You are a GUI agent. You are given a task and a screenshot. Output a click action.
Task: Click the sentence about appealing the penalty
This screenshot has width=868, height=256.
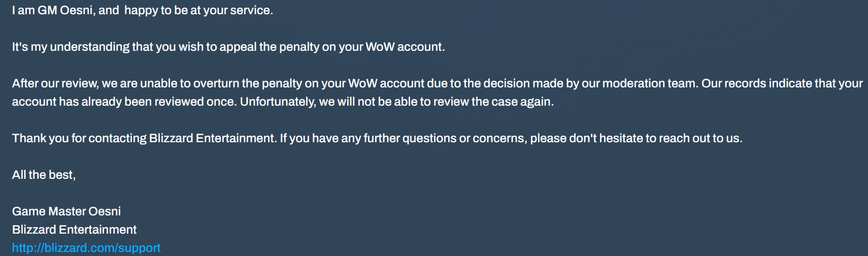coord(228,47)
